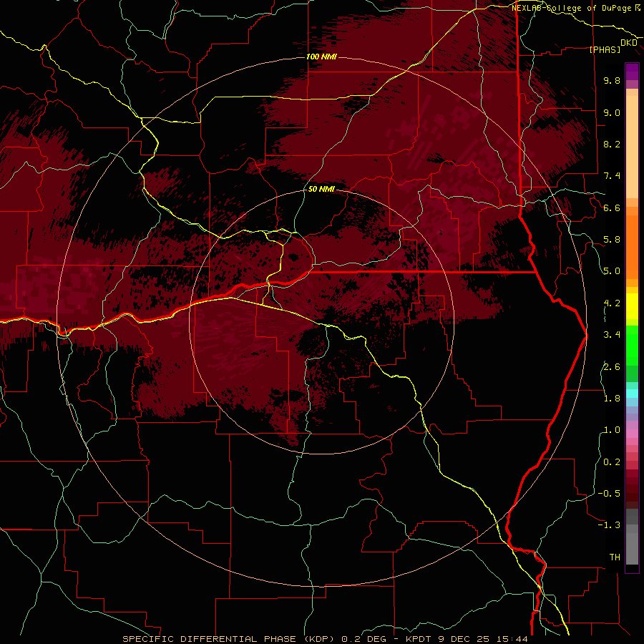
Task: Click the "KPDT" station identifier in the caption
Action: [420, 639]
